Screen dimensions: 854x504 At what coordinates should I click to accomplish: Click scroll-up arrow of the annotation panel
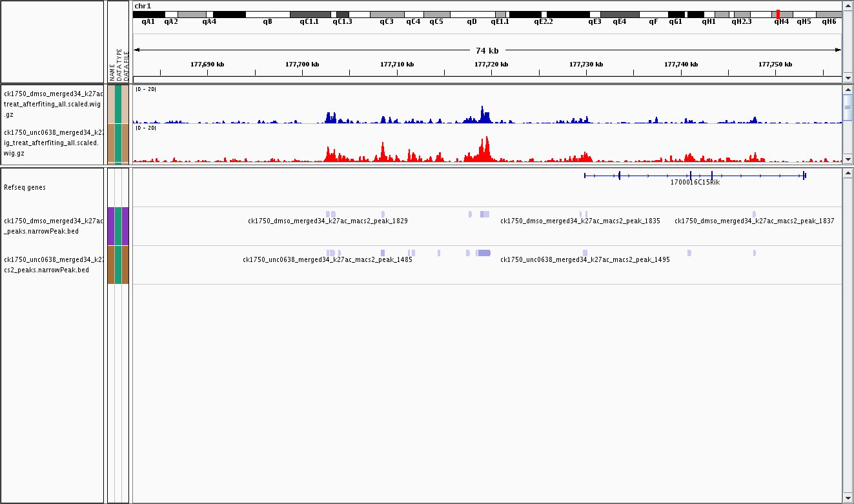(x=848, y=173)
